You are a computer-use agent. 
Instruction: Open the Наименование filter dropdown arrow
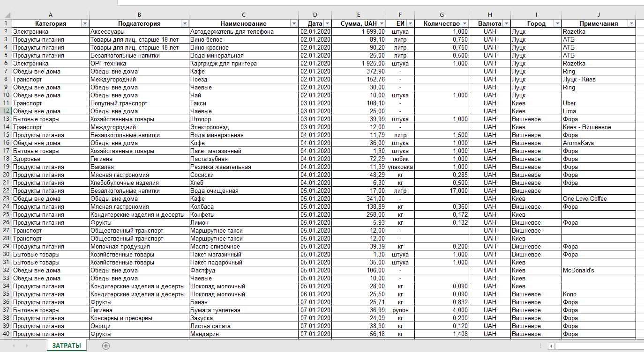pos(294,23)
